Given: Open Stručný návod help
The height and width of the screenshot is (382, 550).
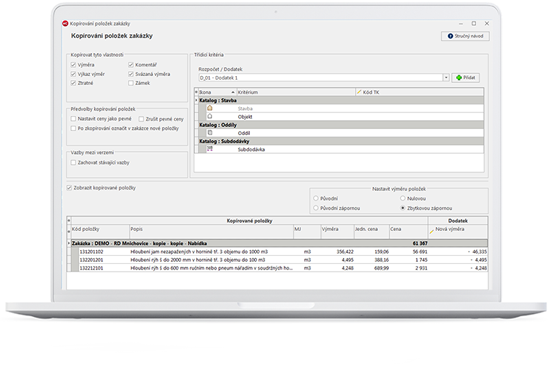Looking at the screenshot, I should point(465,36).
